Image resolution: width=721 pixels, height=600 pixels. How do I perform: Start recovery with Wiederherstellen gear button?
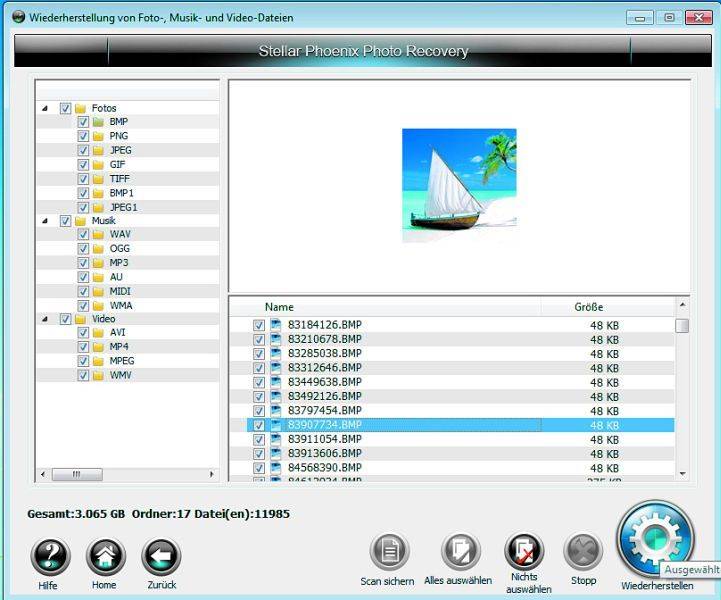[x=656, y=540]
